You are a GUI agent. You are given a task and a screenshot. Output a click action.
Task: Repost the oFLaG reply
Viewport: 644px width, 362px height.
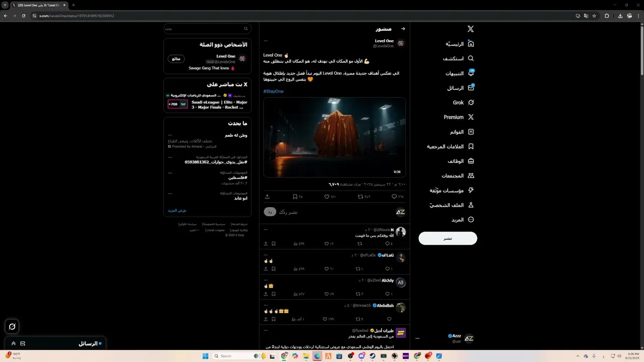[360, 268]
